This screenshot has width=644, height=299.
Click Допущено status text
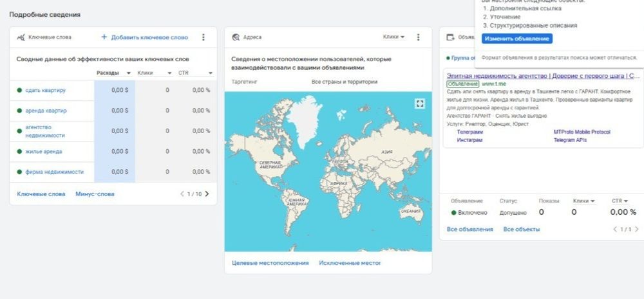[513, 212]
